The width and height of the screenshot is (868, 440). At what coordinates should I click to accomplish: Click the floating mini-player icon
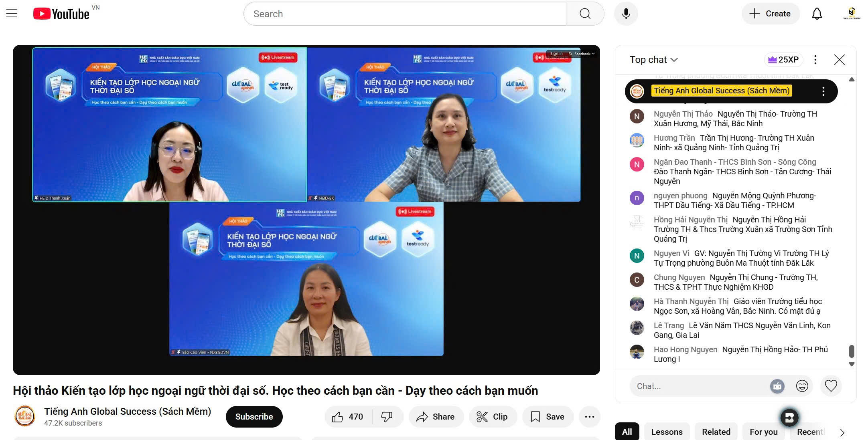[x=789, y=418]
